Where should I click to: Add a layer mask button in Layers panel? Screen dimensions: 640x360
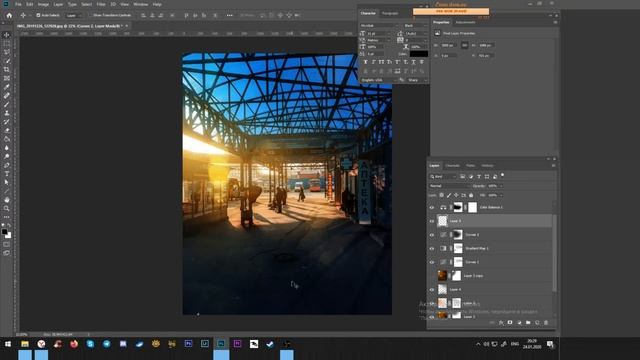[510, 322]
